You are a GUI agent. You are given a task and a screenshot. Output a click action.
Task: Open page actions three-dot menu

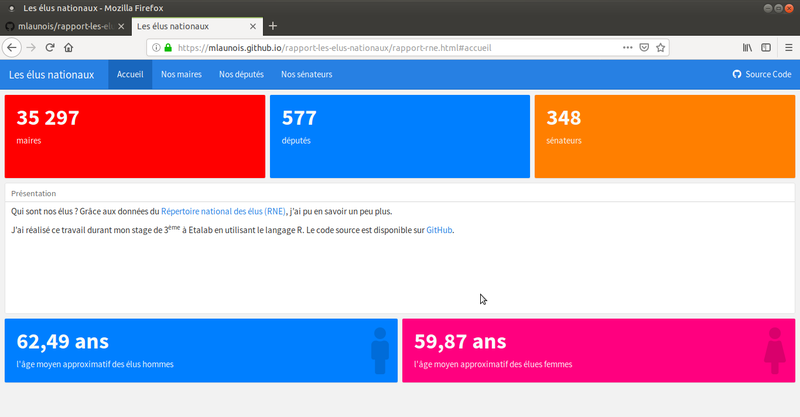click(x=627, y=47)
